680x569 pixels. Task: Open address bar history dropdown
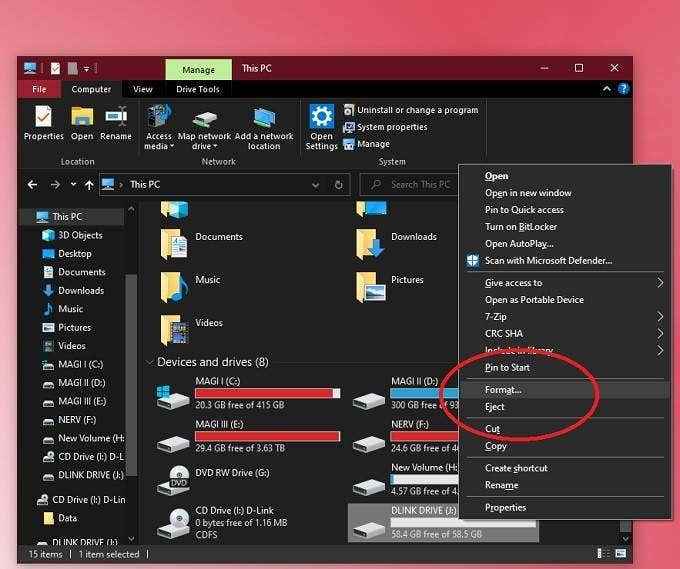click(x=316, y=185)
